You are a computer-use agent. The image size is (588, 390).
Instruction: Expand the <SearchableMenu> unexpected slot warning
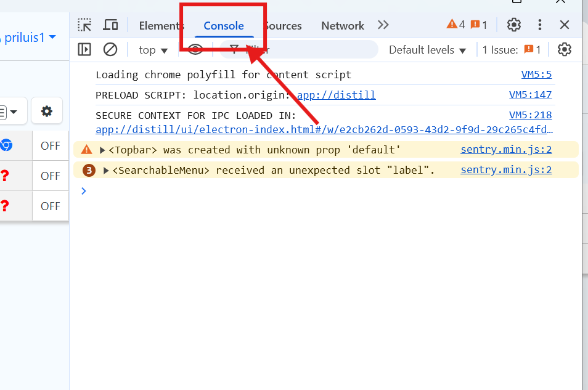click(107, 170)
